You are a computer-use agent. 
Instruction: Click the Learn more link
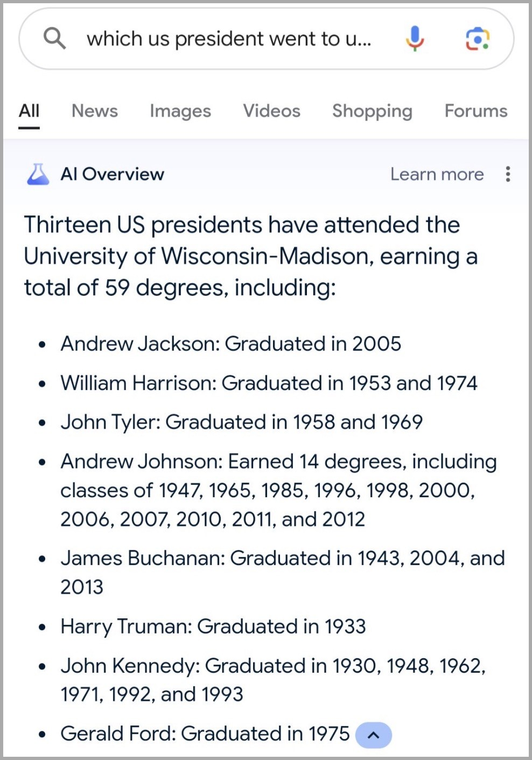[437, 174]
